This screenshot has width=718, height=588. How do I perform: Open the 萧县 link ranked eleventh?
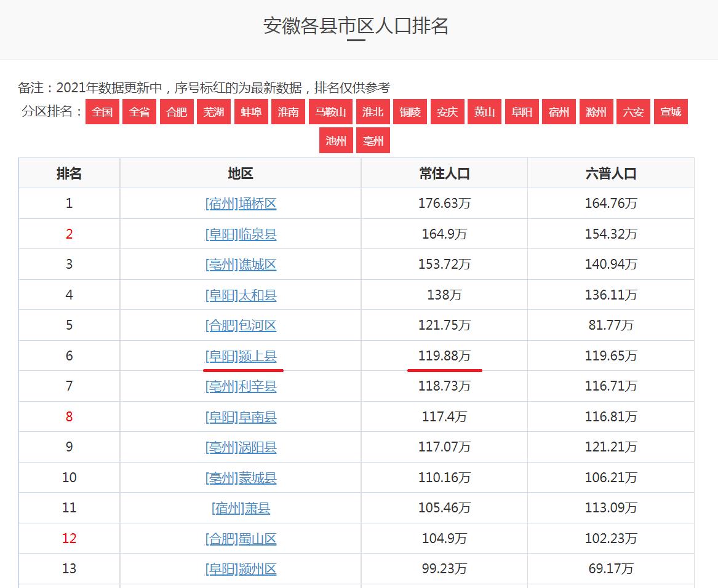click(x=241, y=508)
